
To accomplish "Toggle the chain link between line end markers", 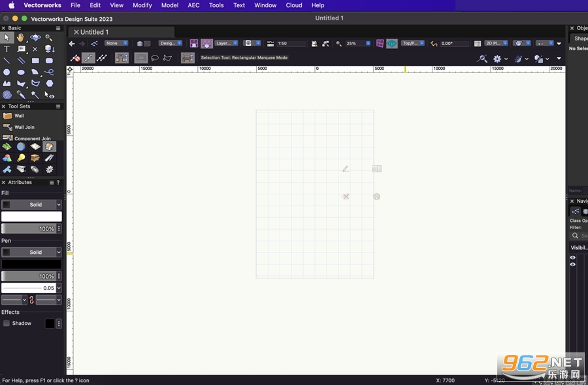I will pyautogui.click(x=31, y=300).
